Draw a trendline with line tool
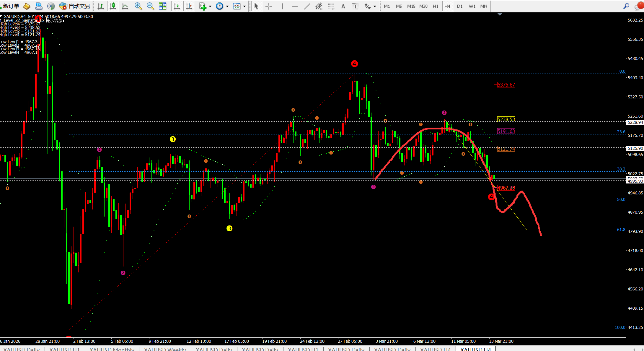This screenshot has height=351, width=644. pos(307,6)
